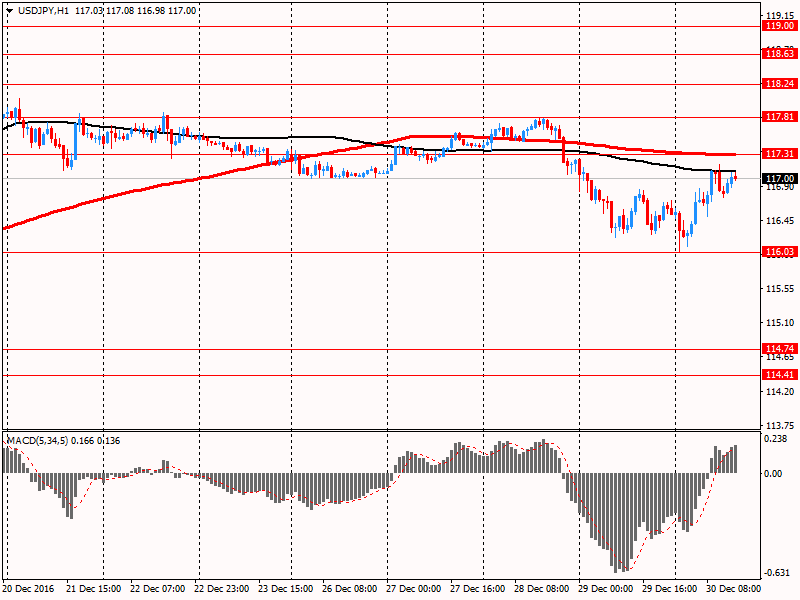Select the 117.31 red price label
800x600 pixels.
point(779,154)
